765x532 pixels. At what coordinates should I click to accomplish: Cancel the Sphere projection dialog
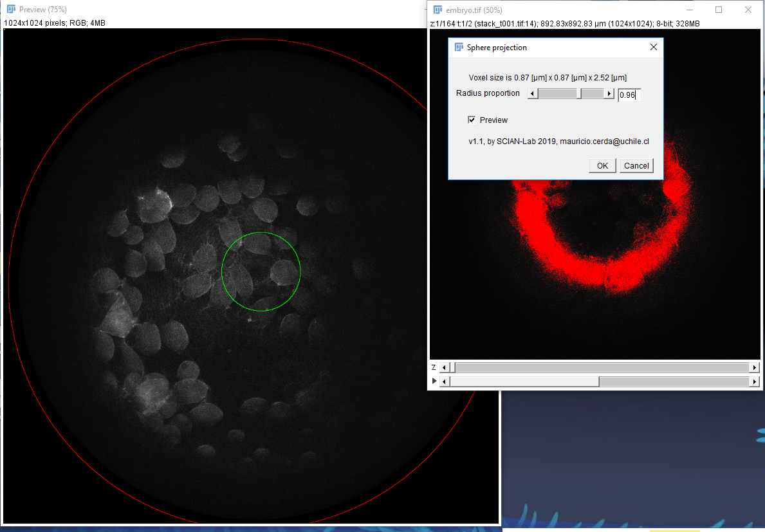[636, 166]
